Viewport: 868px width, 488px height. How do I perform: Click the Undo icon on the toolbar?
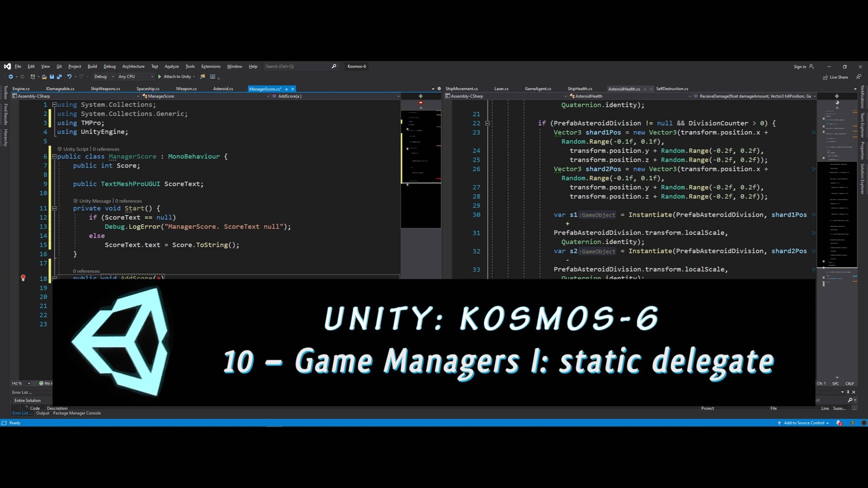[70, 76]
